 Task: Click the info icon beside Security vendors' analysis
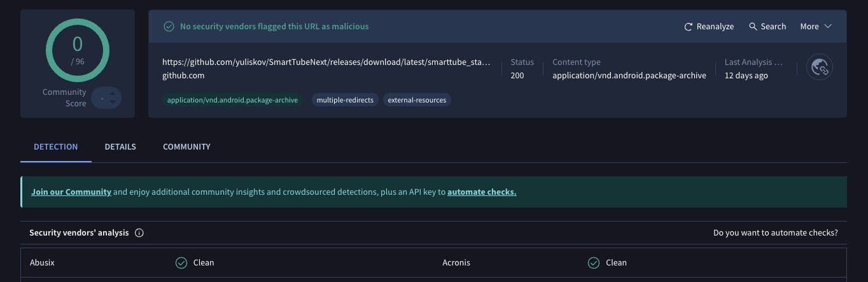click(139, 233)
